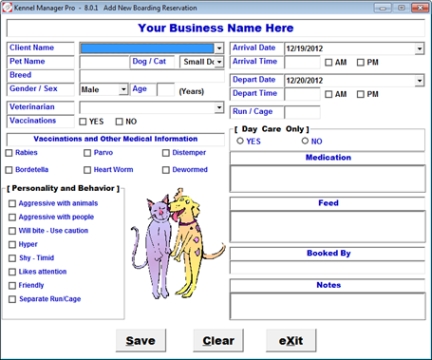Tick the Separate Run/Cage checkbox

[12, 299]
